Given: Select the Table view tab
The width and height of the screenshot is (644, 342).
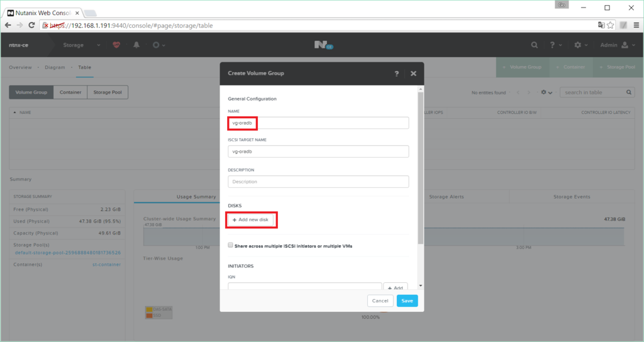Looking at the screenshot, I should (85, 67).
